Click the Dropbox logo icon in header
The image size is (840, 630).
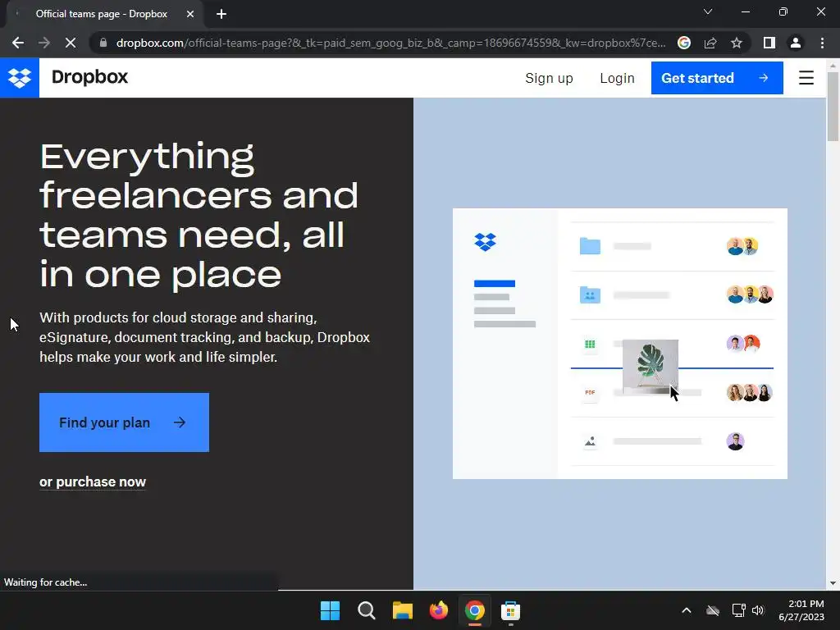(x=20, y=78)
